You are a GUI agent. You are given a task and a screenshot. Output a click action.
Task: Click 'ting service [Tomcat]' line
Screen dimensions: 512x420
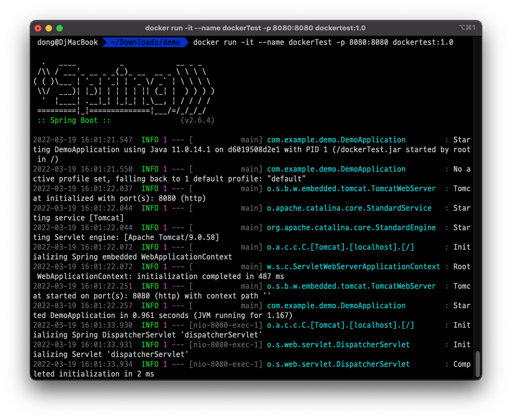tap(79, 218)
